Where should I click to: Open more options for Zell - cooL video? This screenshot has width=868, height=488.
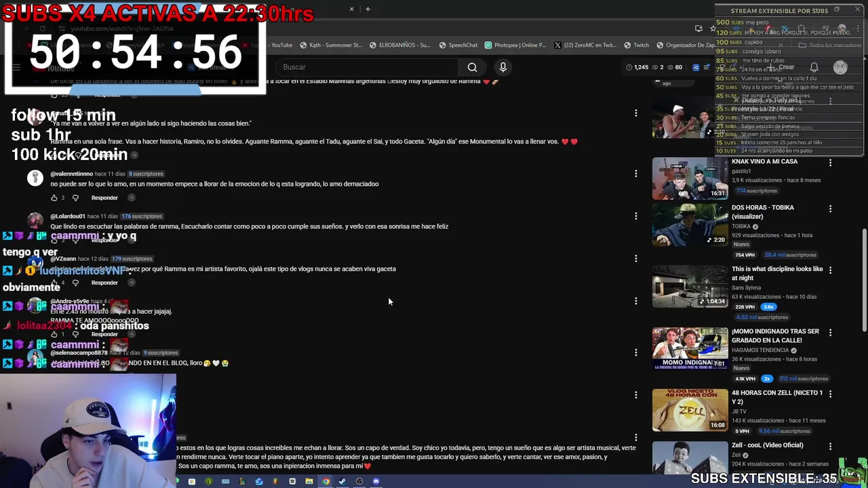pos(830,446)
